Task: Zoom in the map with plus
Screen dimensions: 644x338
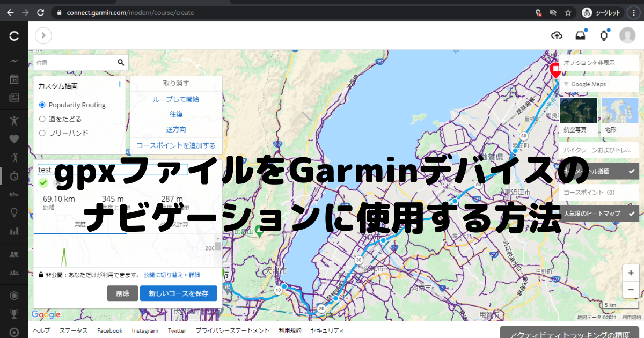Action: point(631,273)
